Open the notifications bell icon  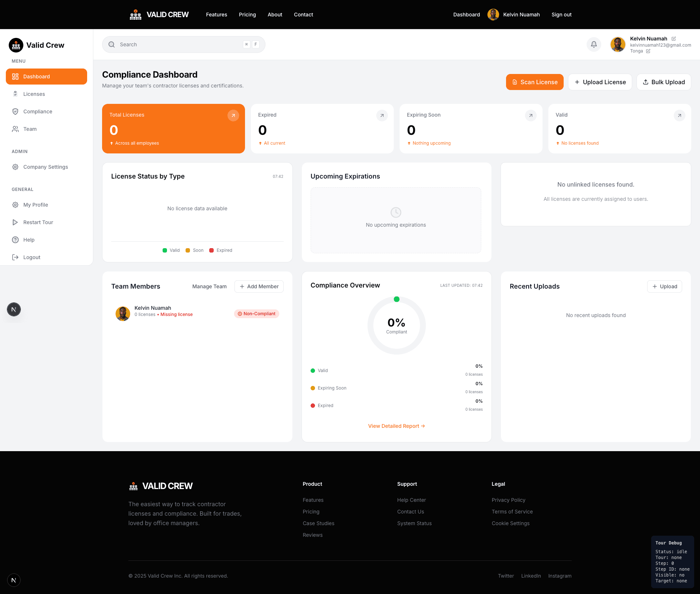point(594,44)
